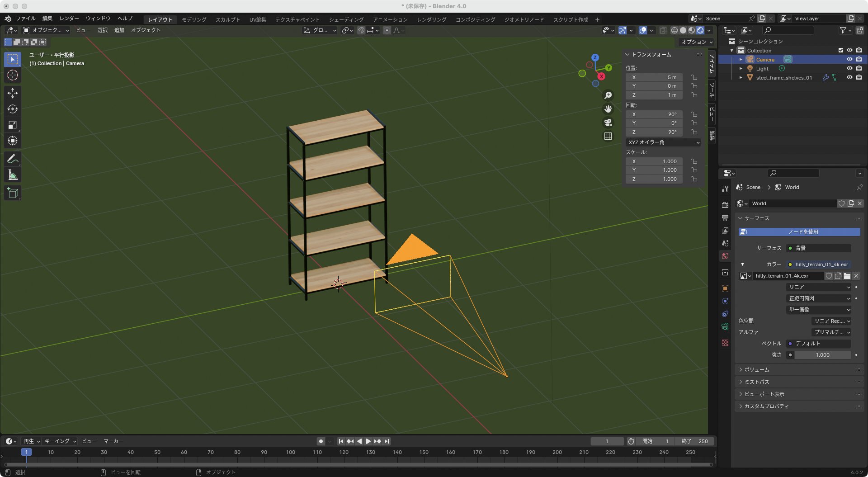Click the Blender logo menu icon
Viewport: 868px width, 477px height.
click(x=8, y=19)
